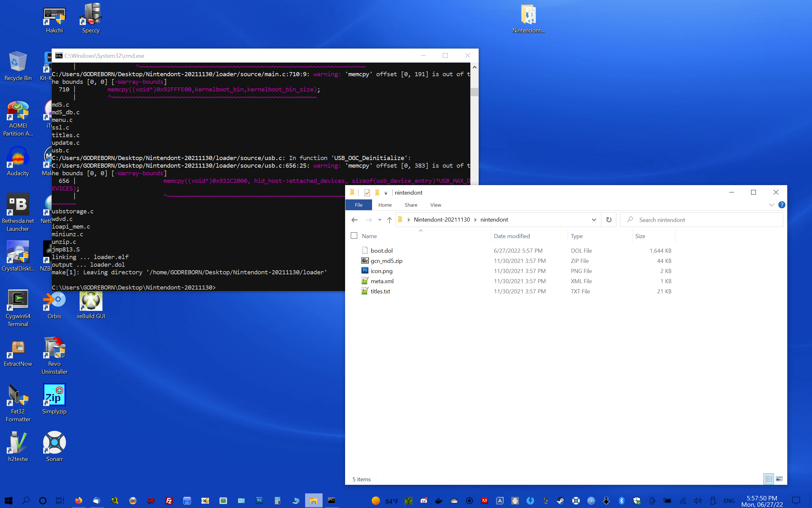The image size is (812, 508).
Task: Open the Recent locations dropdown arrow
Action: point(379,220)
